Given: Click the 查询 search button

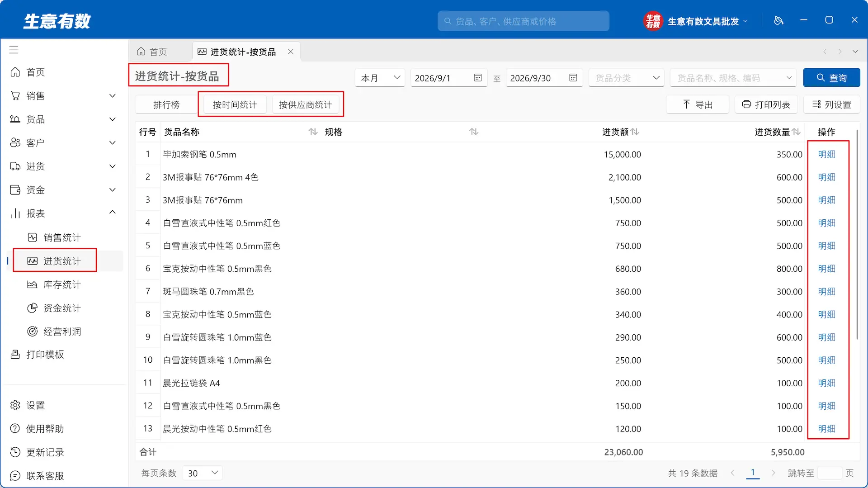Looking at the screenshot, I should click(831, 78).
